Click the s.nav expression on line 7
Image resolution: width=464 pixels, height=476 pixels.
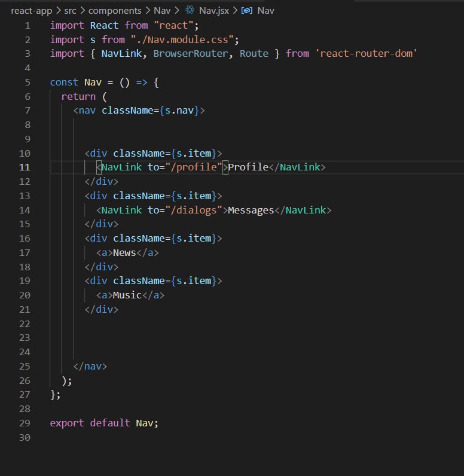(179, 111)
